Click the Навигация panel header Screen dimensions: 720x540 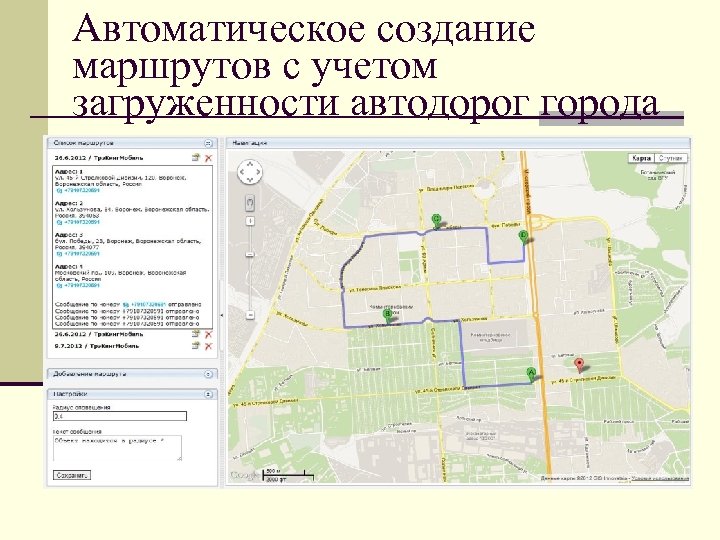coord(458,143)
